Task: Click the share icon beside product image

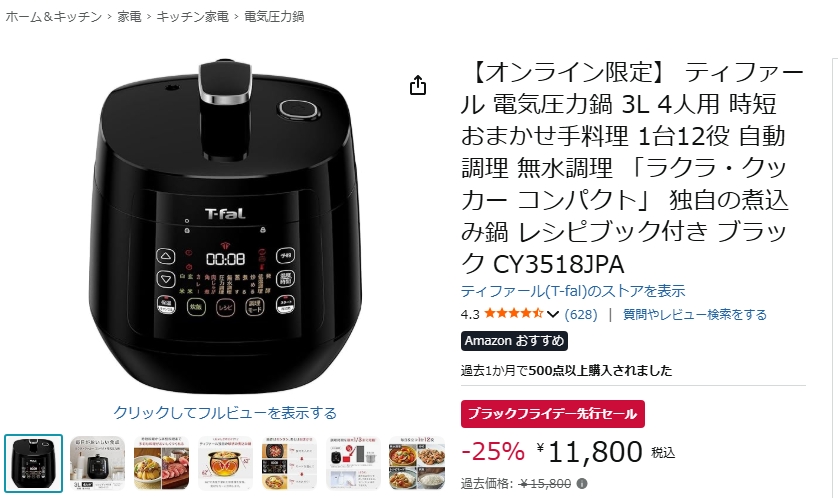Action: coord(418,85)
